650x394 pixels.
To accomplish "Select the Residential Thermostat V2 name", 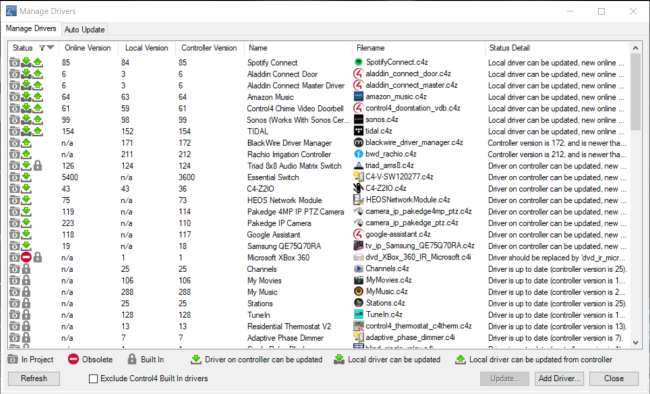I will [289, 326].
